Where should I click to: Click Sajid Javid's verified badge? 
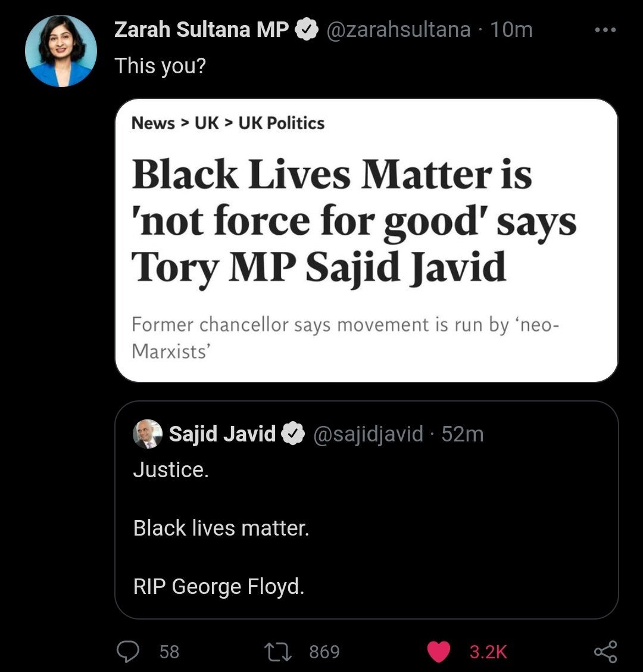pos(294,434)
